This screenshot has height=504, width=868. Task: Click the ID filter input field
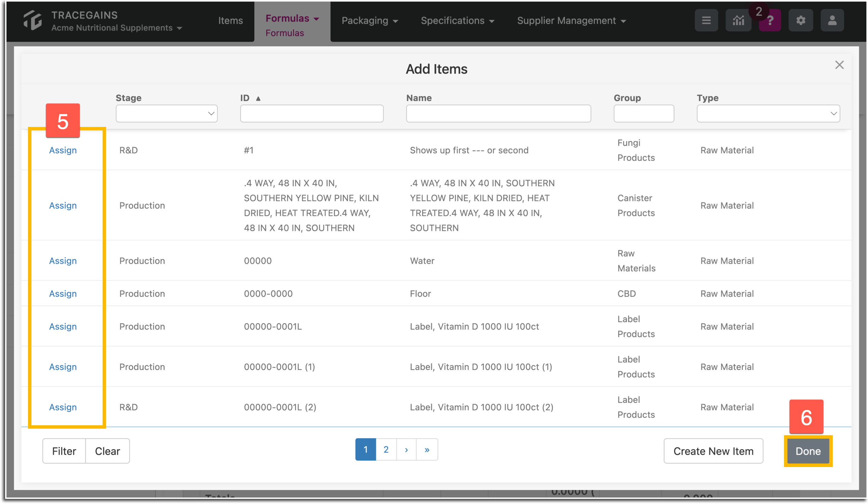(312, 114)
